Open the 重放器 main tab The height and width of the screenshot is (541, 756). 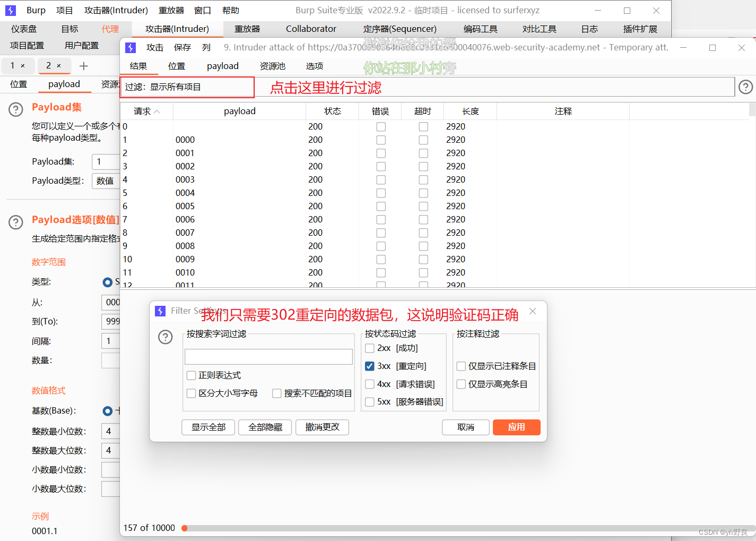click(248, 29)
